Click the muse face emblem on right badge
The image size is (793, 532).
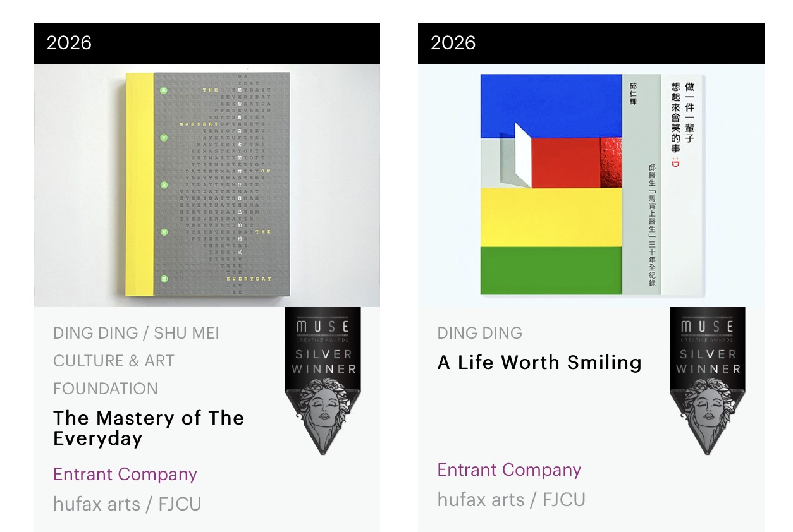pyautogui.click(x=707, y=413)
